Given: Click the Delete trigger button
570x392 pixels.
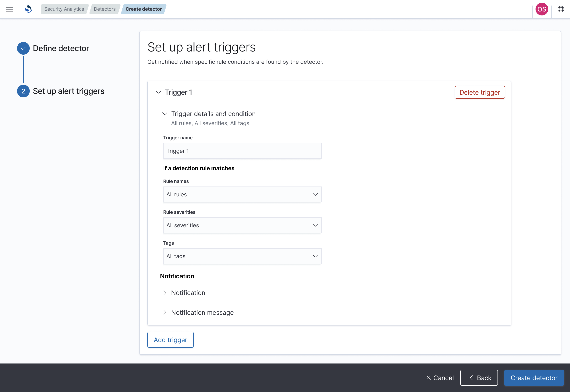Looking at the screenshot, I should (x=479, y=92).
